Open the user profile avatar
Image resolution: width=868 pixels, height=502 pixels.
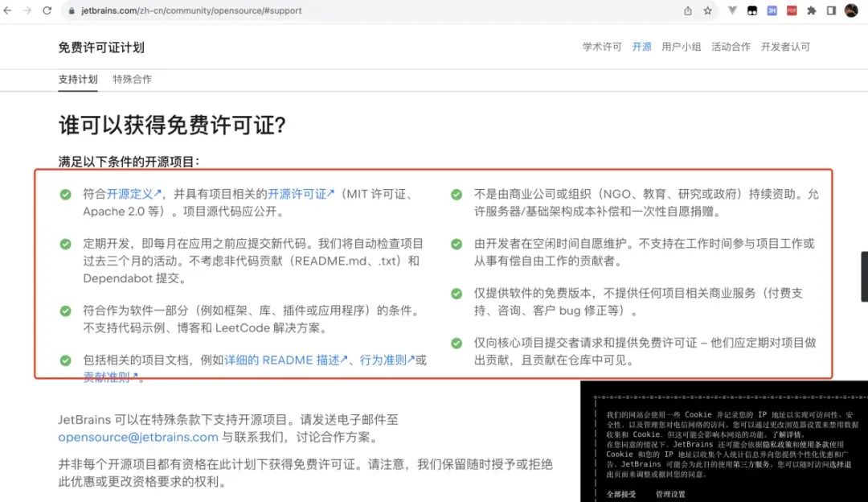tap(851, 10)
